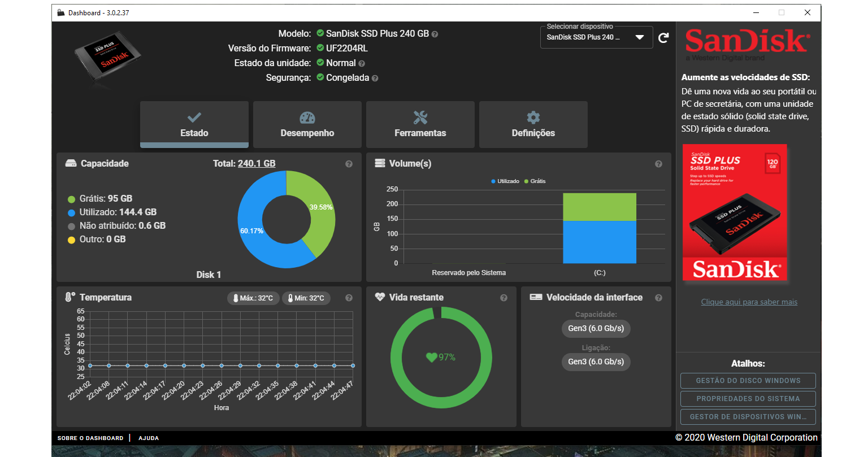Open help for the Temperatura panel
The image size is (868, 457).
click(349, 298)
